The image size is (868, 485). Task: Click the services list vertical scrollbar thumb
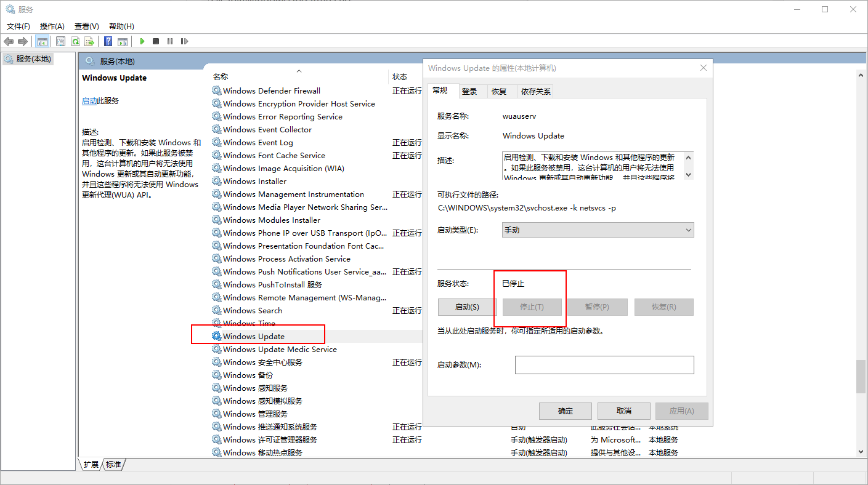[861, 376]
